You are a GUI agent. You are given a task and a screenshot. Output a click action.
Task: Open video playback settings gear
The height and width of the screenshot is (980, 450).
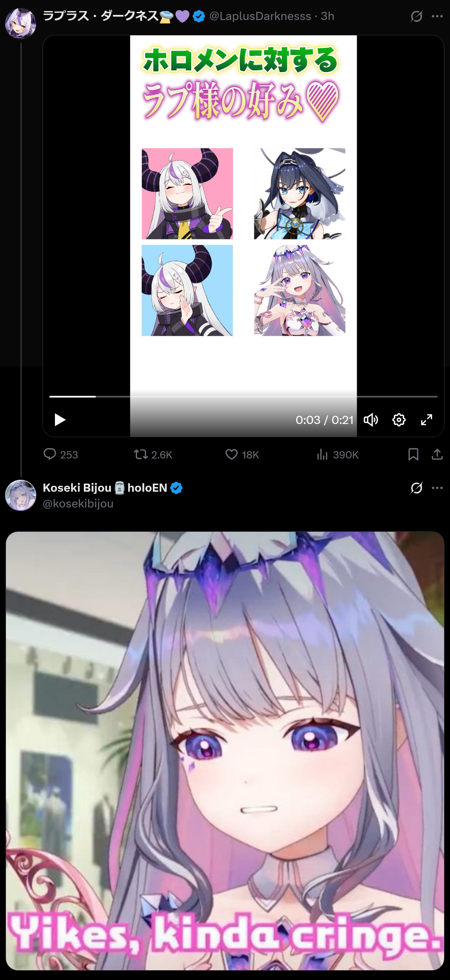pos(399,420)
